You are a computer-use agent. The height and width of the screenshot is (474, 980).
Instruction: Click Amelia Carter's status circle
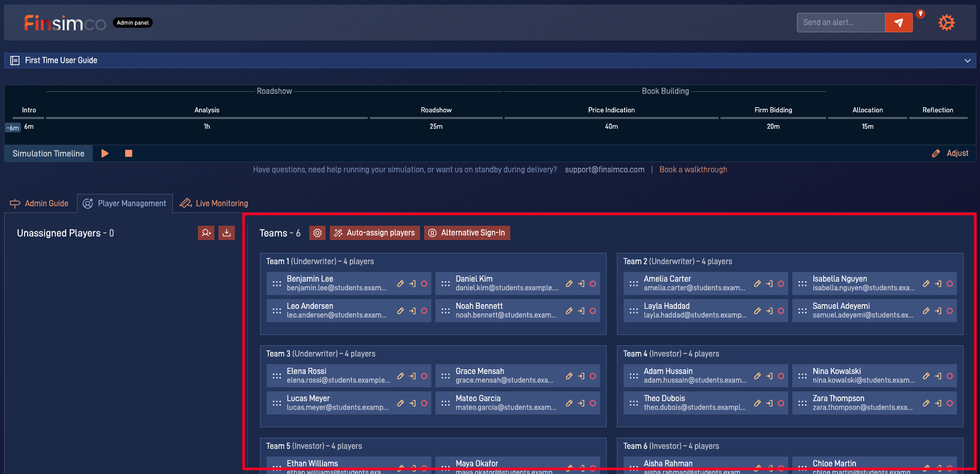tap(781, 284)
